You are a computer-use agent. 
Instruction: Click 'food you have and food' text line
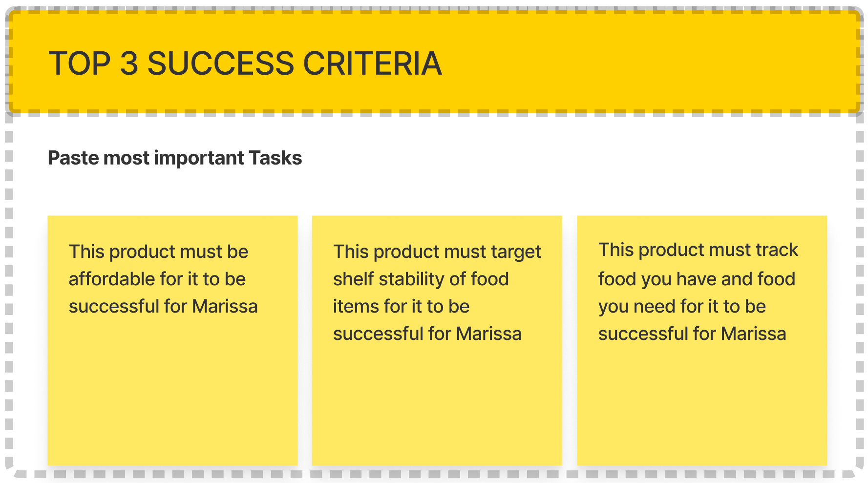[697, 279]
